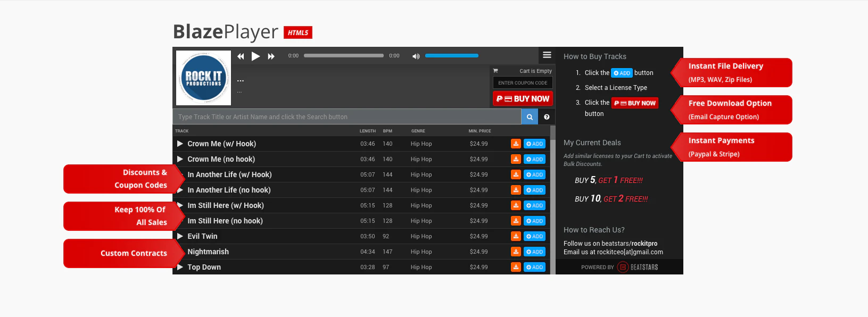Open the Beatstars powered-by logo link

pyautogui.click(x=638, y=267)
